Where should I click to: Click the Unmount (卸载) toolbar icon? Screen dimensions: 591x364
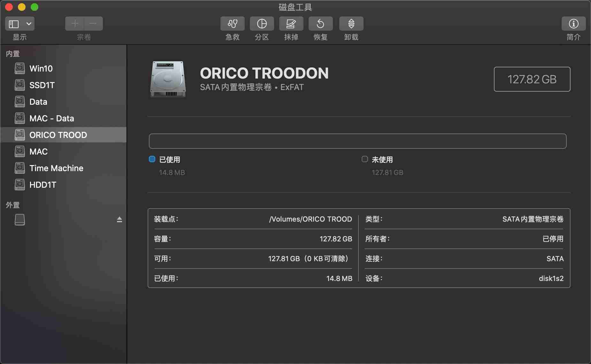pos(351,24)
